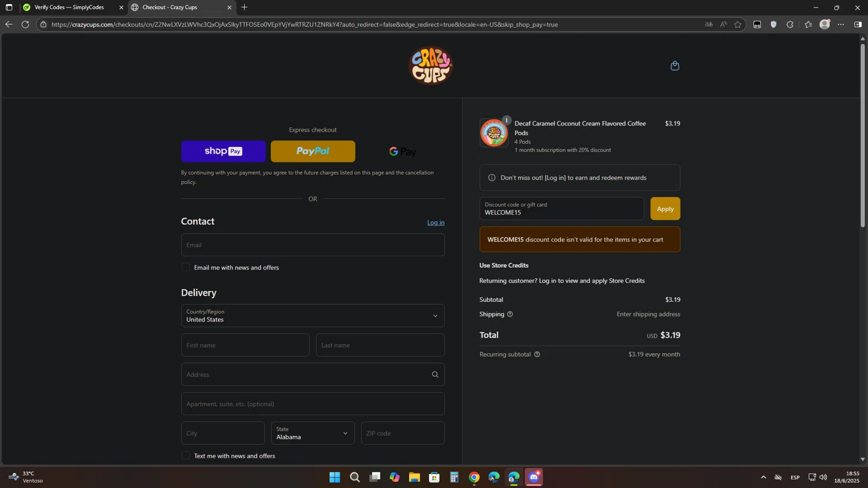Check Text me with news and offers
This screenshot has height=488, width=868.
coord(186,456)
